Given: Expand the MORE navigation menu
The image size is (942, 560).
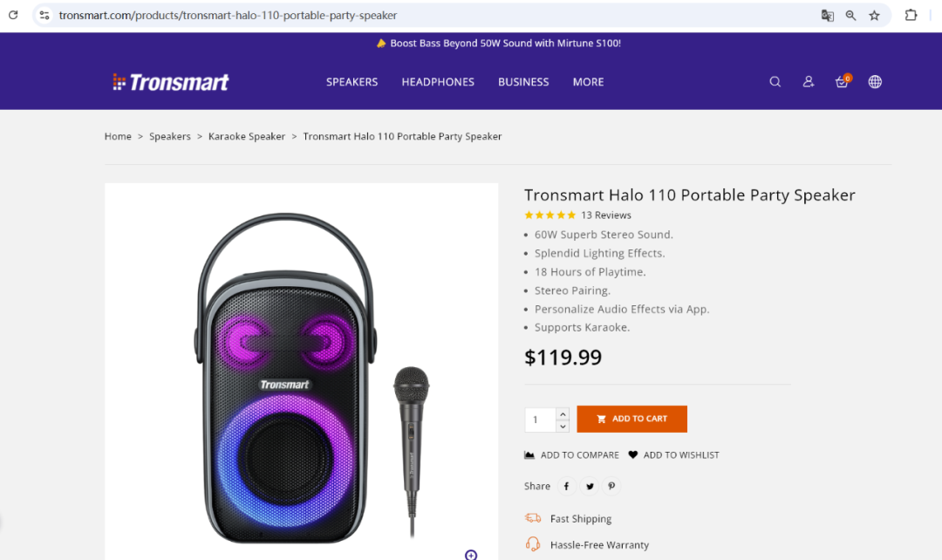Looking at the screenshot, I should [x=588, y=82].
